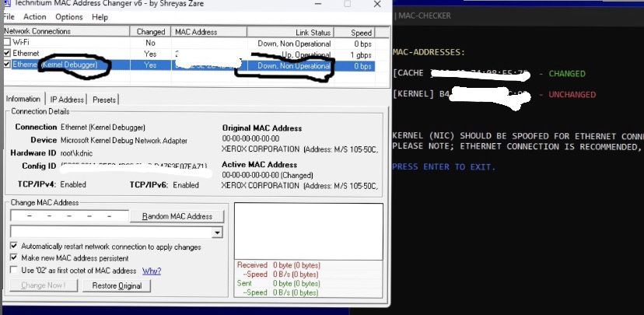Click the MAC address input field
The image size is (644, 315).
pyautogui.click(x=69, y=216)
